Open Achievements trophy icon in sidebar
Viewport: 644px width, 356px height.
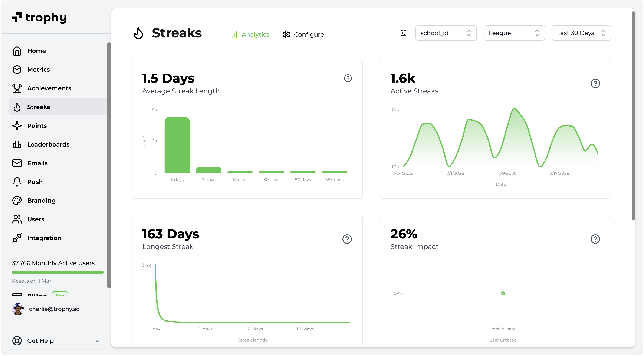pos(17,88)
